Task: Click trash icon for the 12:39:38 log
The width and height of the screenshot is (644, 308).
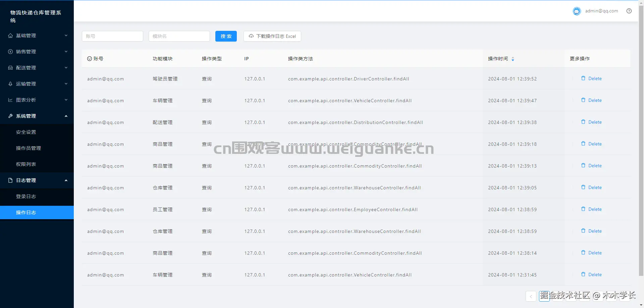Action: [583, 122]
